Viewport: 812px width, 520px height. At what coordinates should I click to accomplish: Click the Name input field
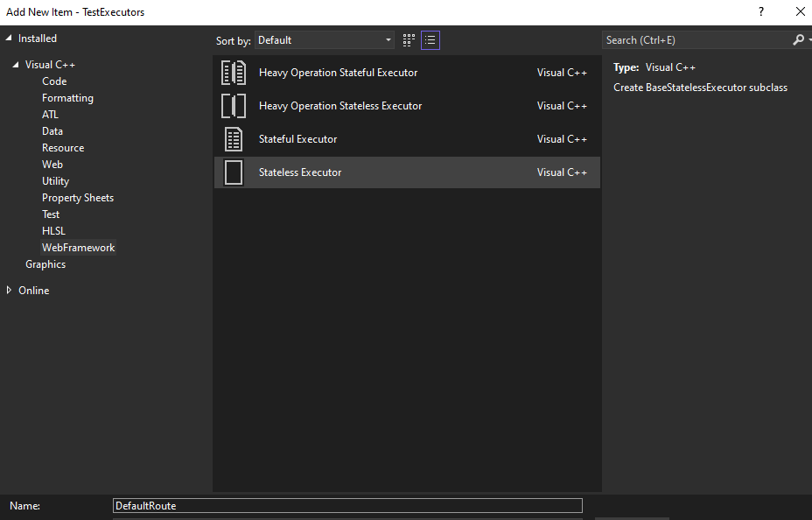tap(347, 505)
